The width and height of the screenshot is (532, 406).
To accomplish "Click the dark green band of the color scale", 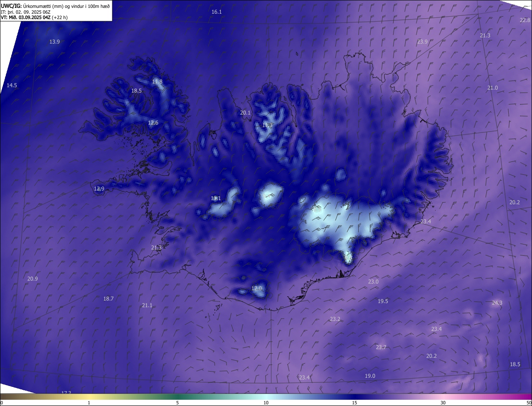I will [x=177, y=397].
